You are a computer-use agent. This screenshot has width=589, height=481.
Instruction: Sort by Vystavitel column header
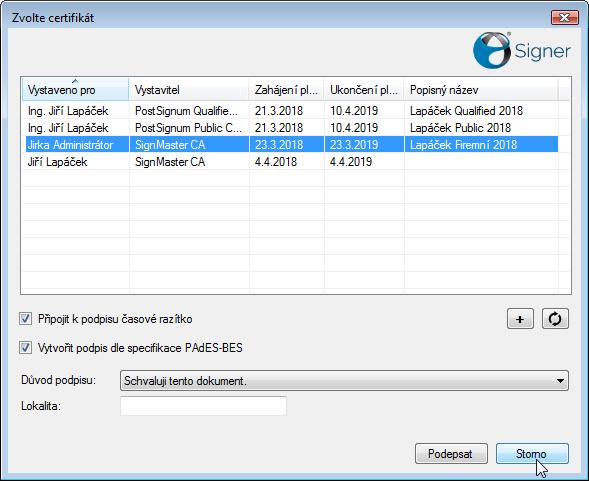point(189,89)
